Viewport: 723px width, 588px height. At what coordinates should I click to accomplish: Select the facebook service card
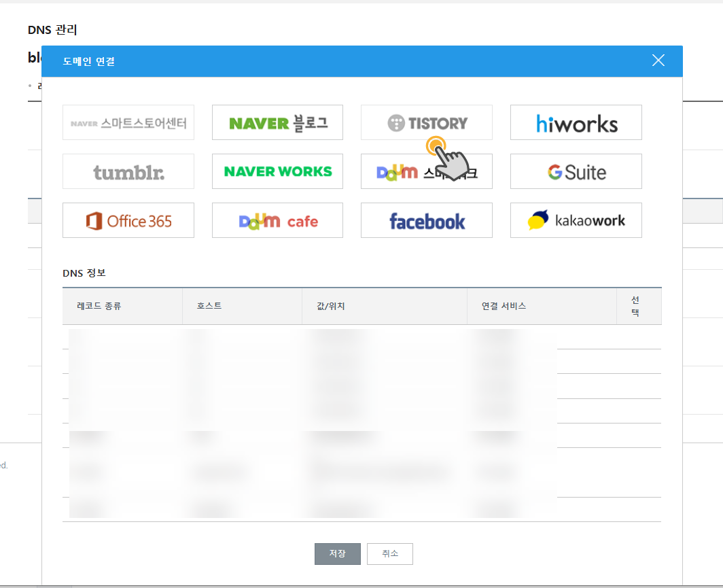(x=427, y=220)
